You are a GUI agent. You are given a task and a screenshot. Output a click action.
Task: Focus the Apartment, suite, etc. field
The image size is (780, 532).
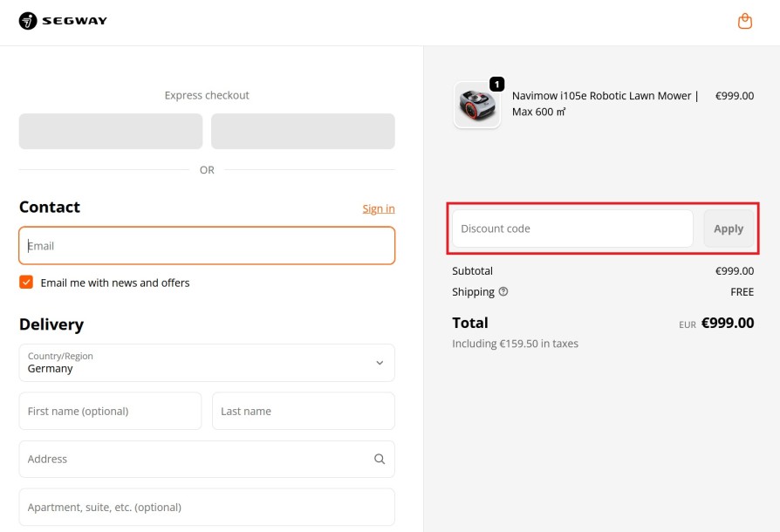coord(207,507)
